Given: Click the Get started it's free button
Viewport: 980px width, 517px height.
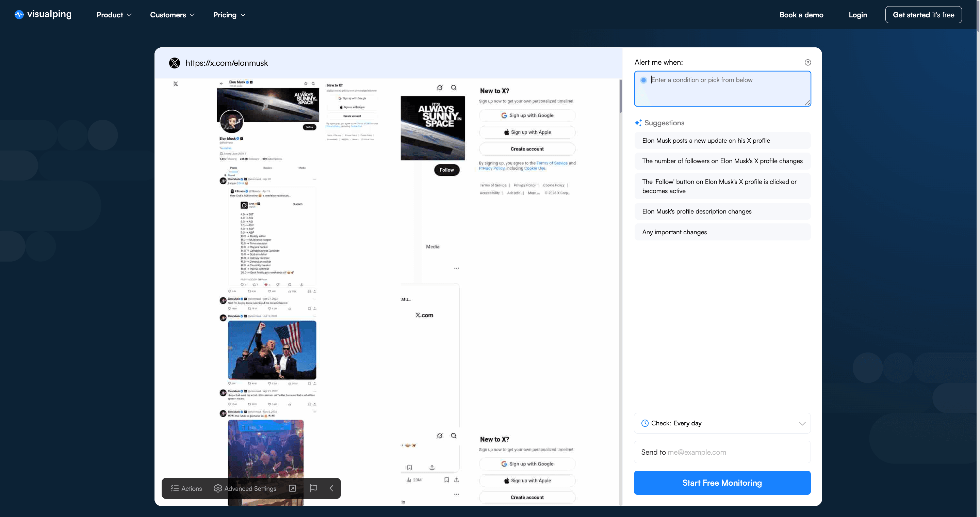Looking at the screenshot, I should point(924,14).
